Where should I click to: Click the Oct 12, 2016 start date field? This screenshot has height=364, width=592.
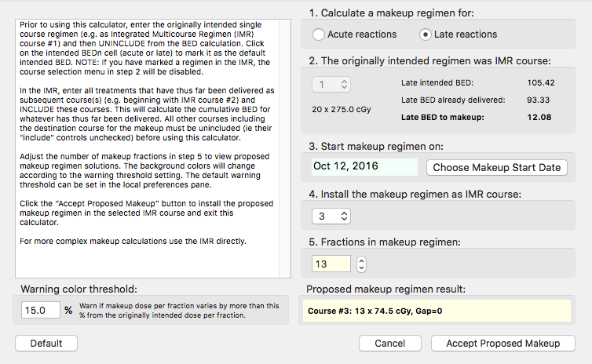pos(364,167)
